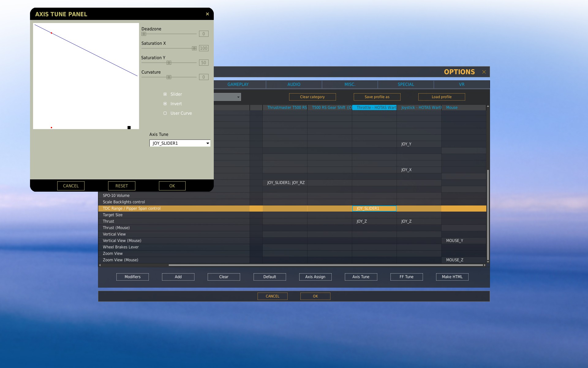Click the scrollbar right arrow below the bindings table
The image size is (588, 368).
(x=484, y=265)
